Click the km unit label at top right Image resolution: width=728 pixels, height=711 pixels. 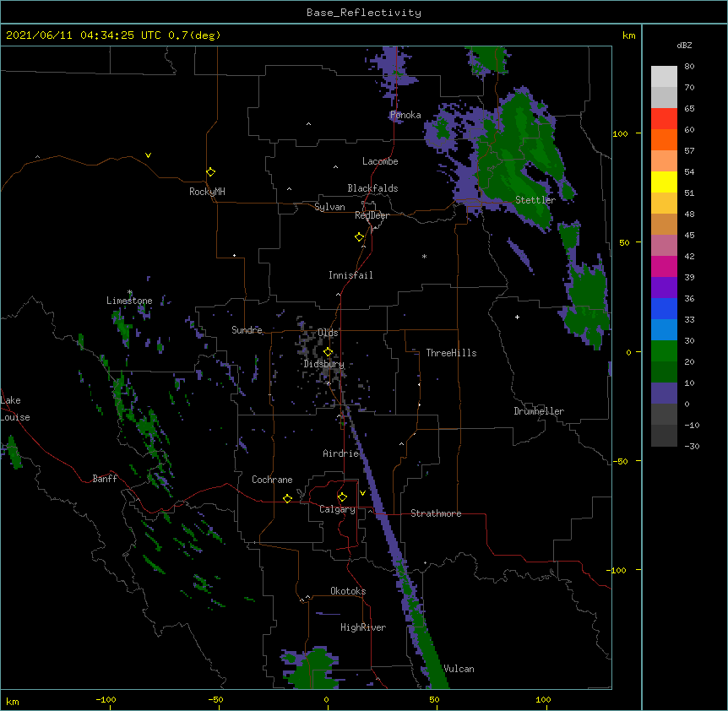(x=628, y=35)
